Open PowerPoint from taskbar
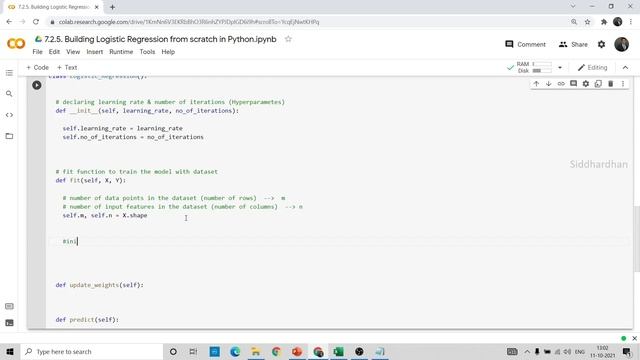This screenshot has height=360, width=640. click(297, 351)
